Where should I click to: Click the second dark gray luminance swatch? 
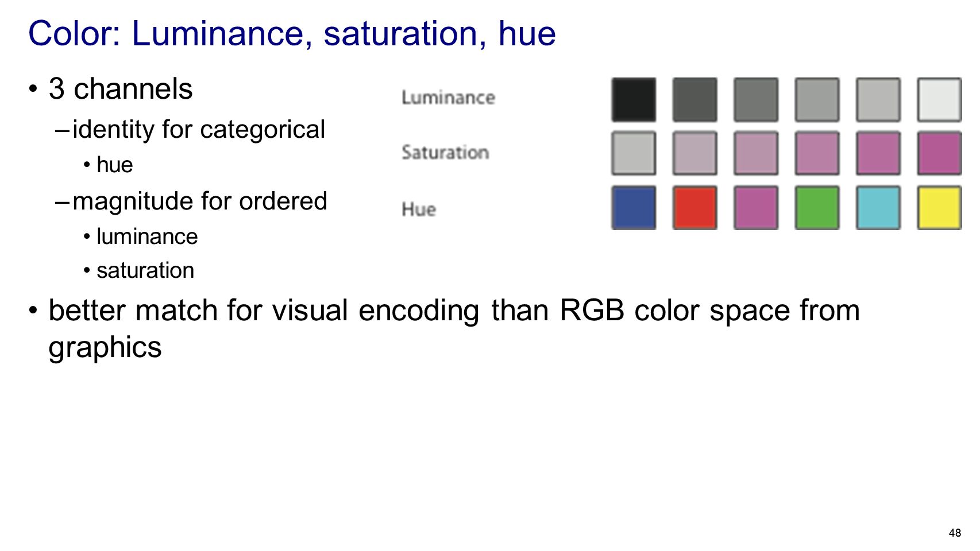[x=695, y=100]
